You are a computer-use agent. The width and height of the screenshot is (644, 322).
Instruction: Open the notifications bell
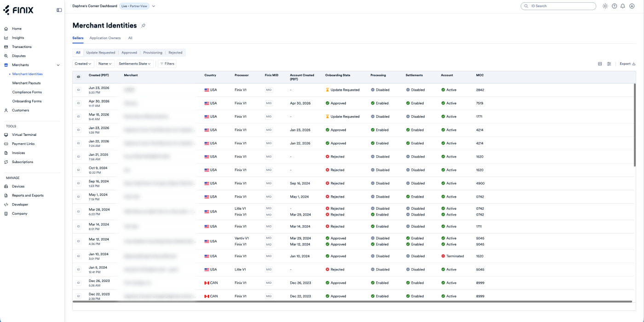(x=623, y=6)
